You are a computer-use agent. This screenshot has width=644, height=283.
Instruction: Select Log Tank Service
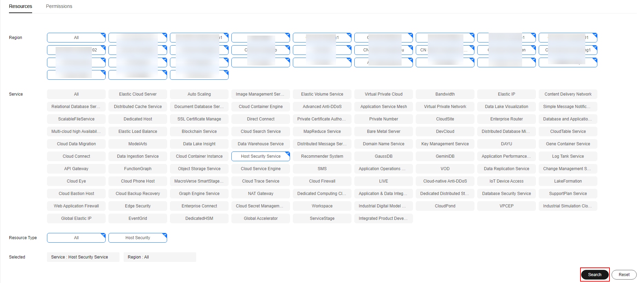[x=568, y=156]
